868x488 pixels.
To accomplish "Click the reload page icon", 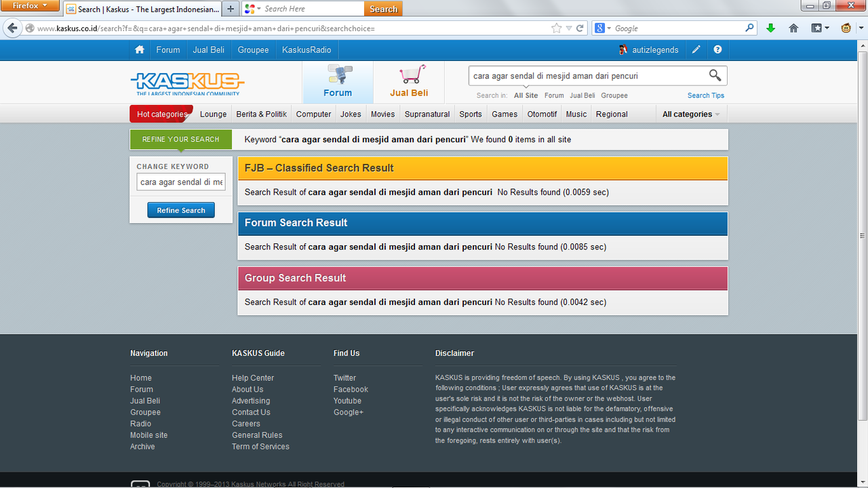I will tap(580, 28).
